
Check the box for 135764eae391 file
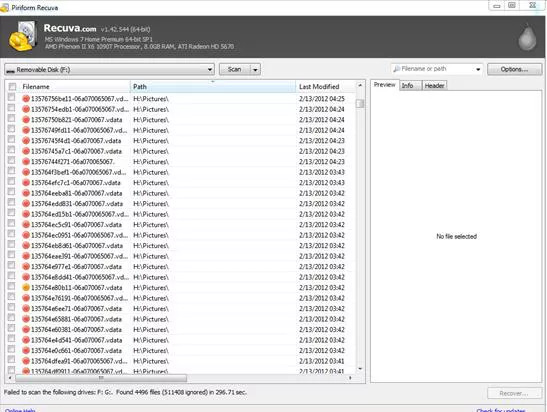point(12,254)
